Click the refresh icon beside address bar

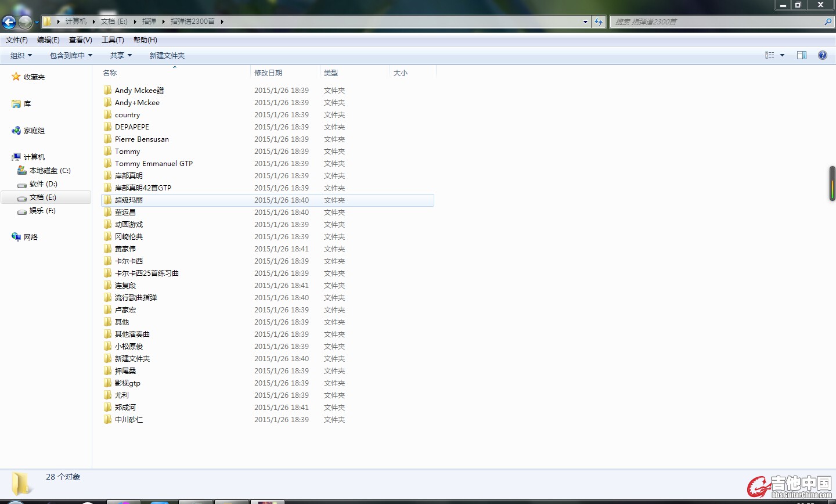click(599, 22)
